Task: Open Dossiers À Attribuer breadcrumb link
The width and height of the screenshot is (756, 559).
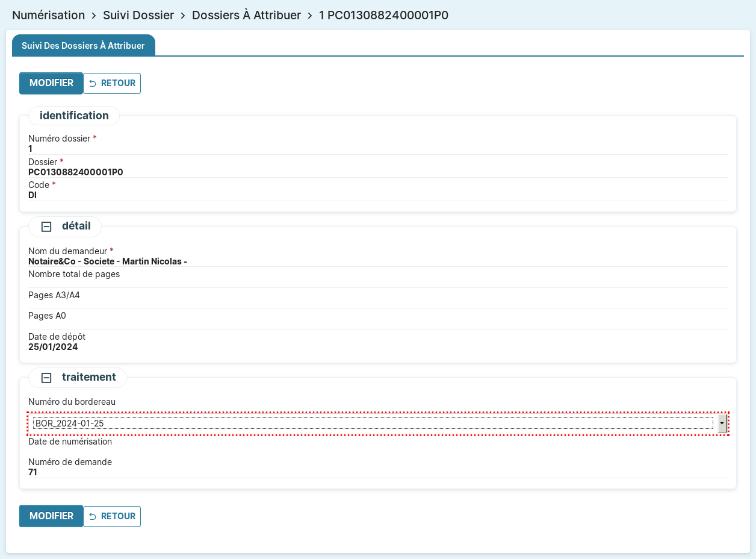Action: (246, 16)
